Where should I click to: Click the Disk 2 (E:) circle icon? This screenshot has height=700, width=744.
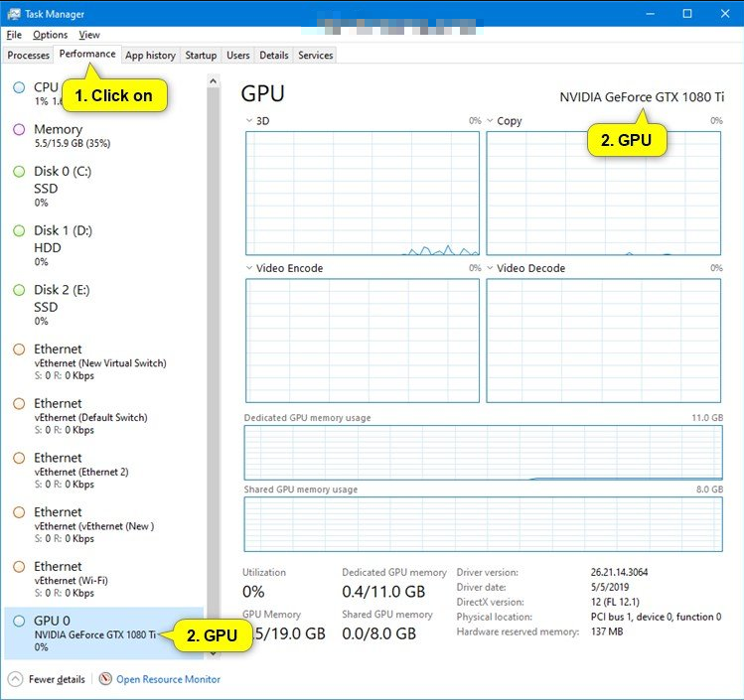point(19,290)
